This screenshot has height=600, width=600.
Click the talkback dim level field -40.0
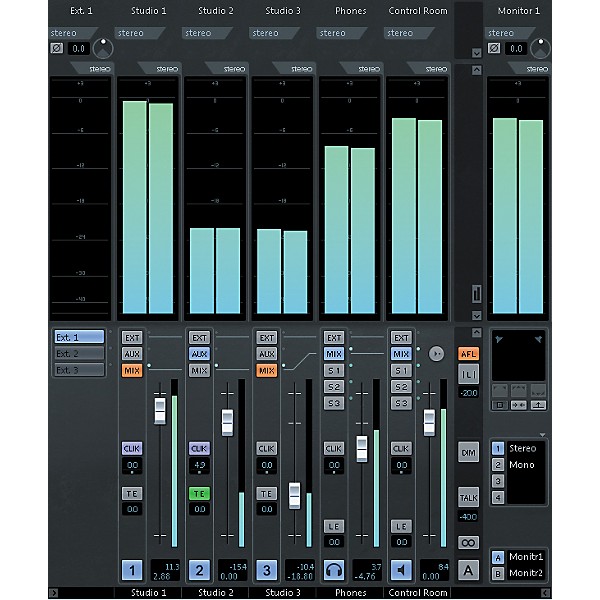point(469,517)
